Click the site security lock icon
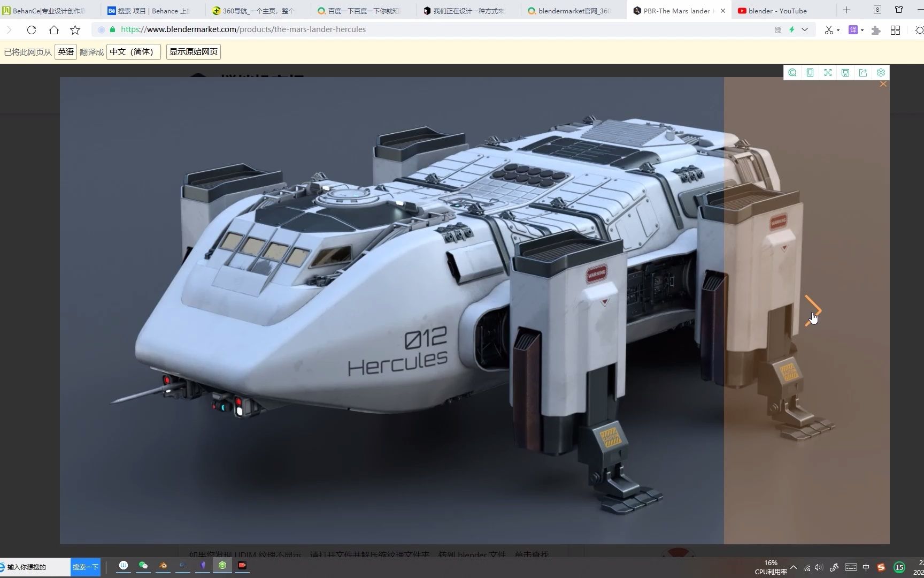 coord(112,29)
